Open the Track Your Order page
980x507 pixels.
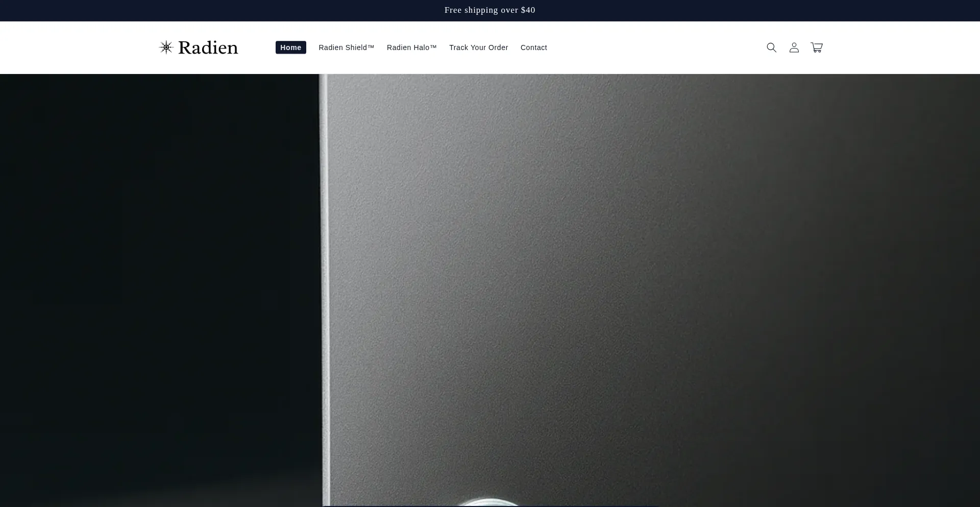click(x=478, y=47)
